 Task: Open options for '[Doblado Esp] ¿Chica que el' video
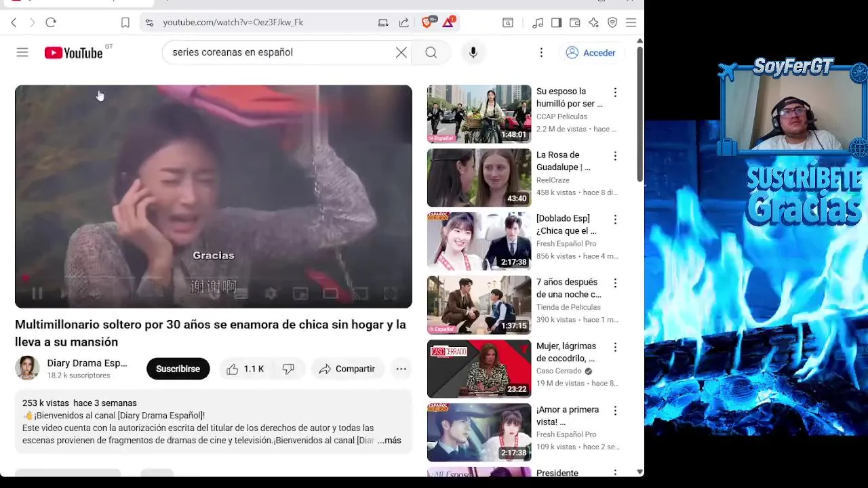[x=615, y=220]
